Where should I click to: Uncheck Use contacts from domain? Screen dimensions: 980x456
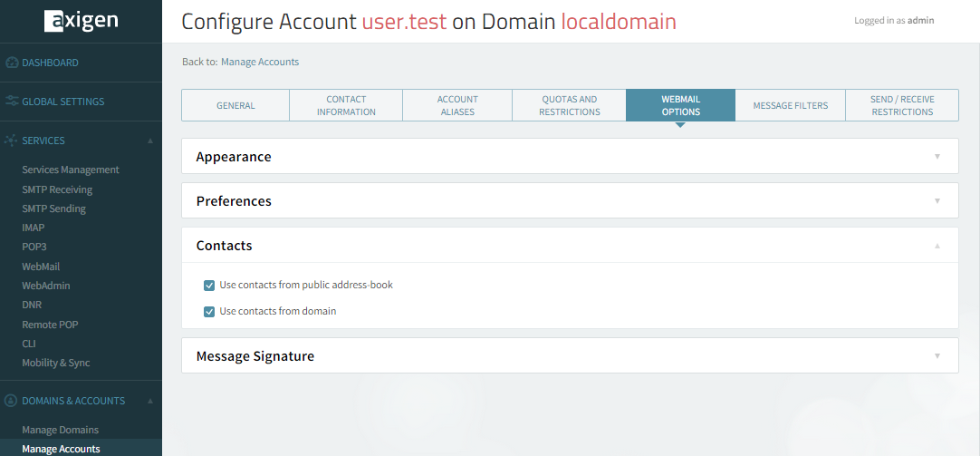pyautogui.click(x=210, y=311)
